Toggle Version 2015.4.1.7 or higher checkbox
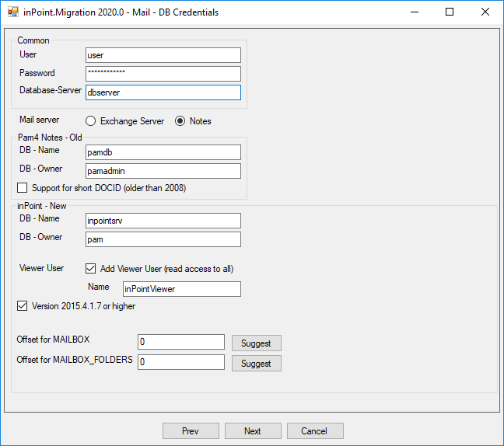This screenshot has height=446, width=504. (x=22, y=306)
